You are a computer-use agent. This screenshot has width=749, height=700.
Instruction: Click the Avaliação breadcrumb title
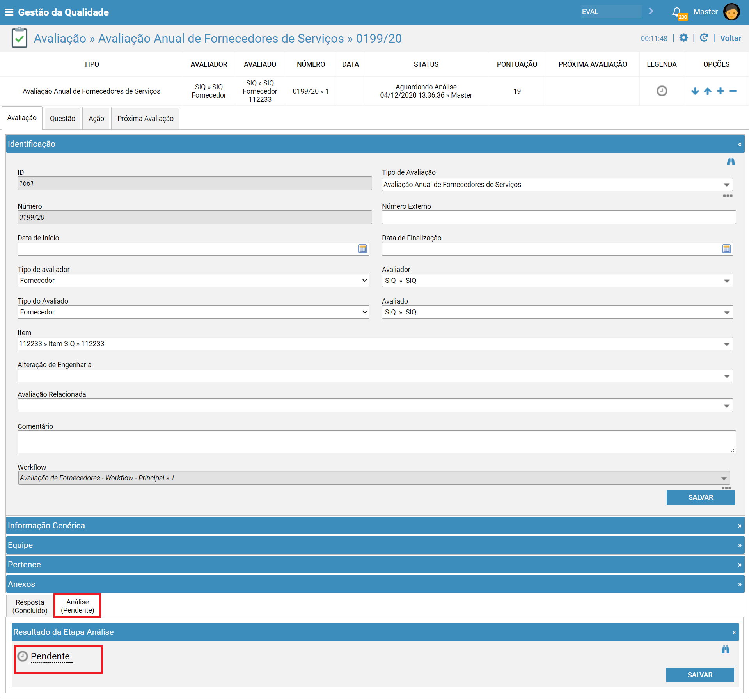60,38
